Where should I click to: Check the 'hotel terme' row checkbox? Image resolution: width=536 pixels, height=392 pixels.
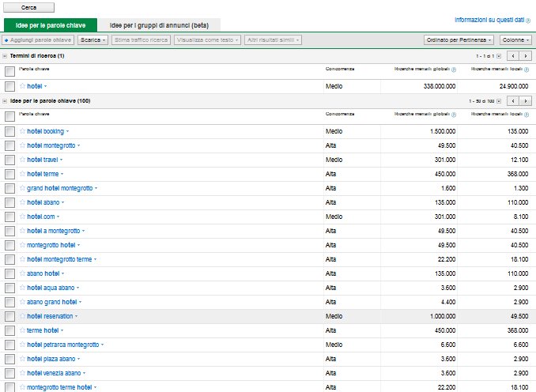[x=10, y=175]
